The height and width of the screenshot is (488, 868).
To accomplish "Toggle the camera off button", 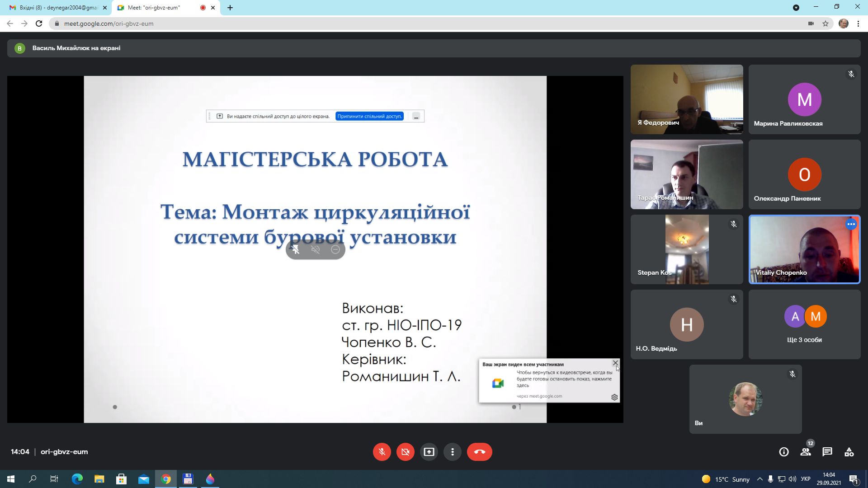I will (405, 452).
